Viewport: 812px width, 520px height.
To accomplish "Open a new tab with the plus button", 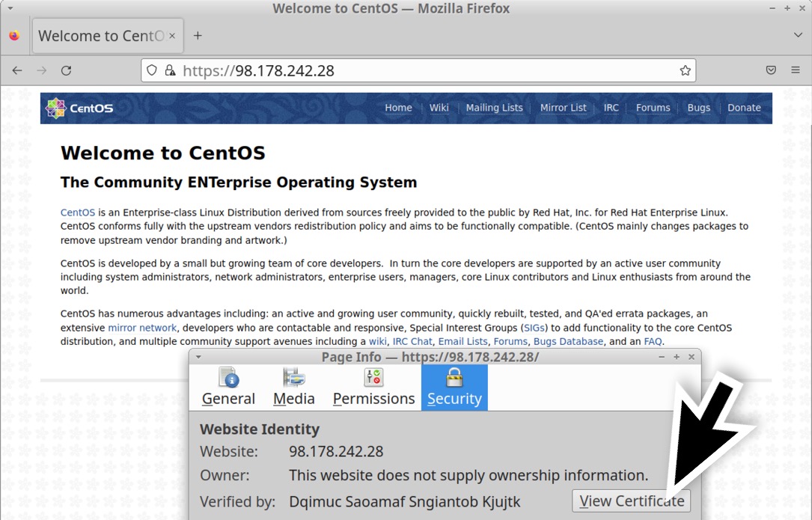I will tap(198, 36).
